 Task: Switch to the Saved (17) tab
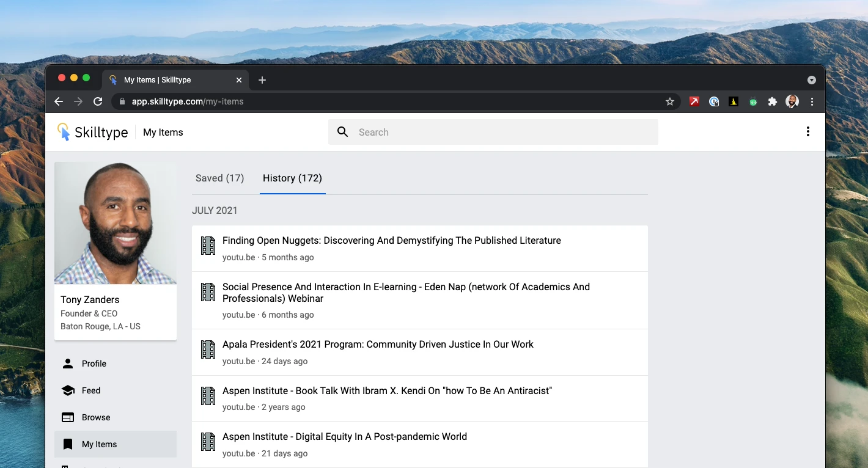219,178
